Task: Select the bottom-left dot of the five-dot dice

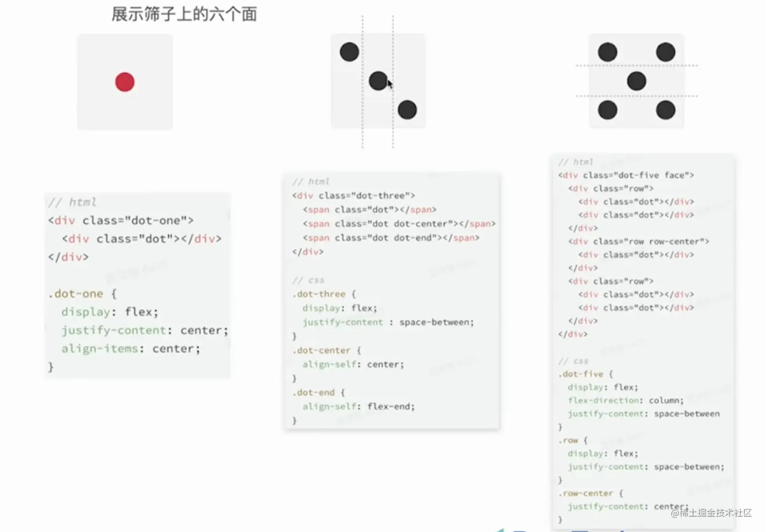Action: pos(607,110)
